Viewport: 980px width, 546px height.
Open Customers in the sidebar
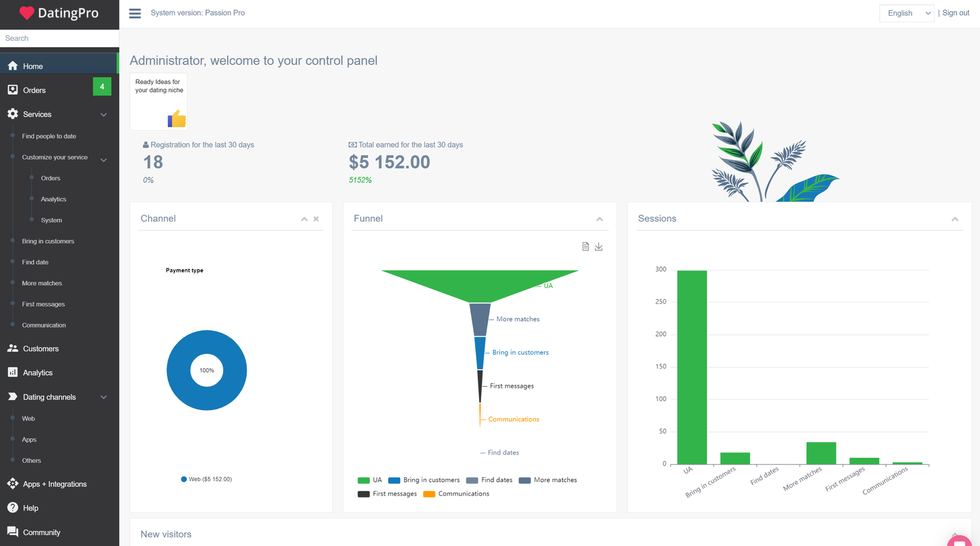(41, 349)
